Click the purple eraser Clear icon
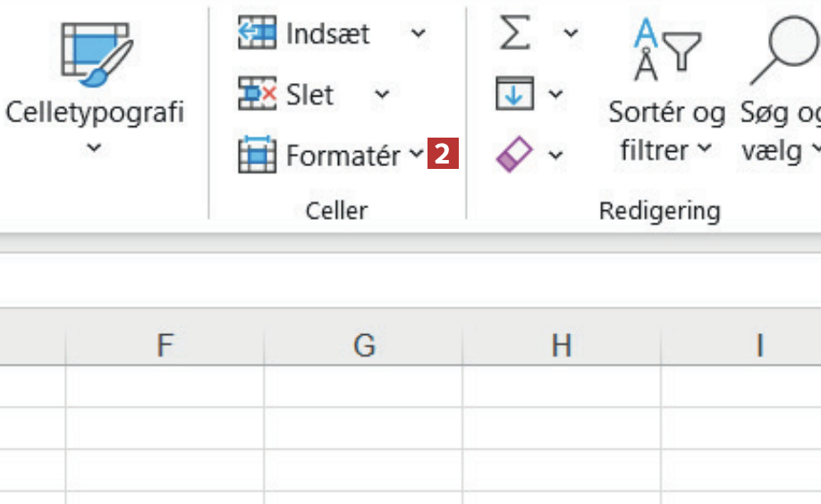Image resolution: width=821 pixels, height=504 pixels. tap(514, 155)
